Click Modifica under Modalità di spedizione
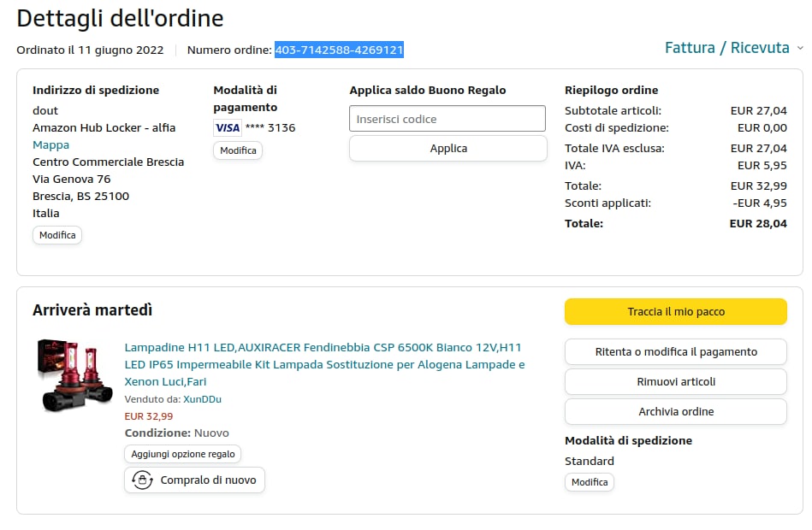 pyautogui.click(x=589, y=482)
